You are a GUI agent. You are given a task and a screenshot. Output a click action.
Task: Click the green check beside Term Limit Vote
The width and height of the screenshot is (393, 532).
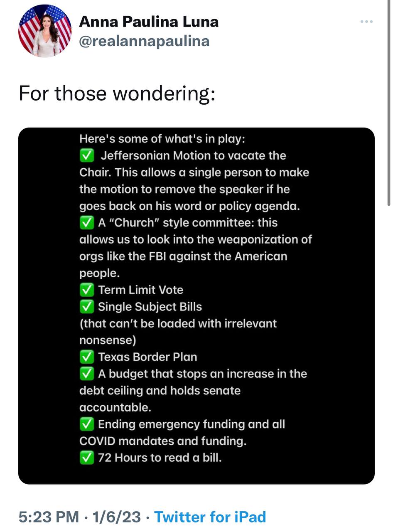pyautogui.click(x=86, y=290)
